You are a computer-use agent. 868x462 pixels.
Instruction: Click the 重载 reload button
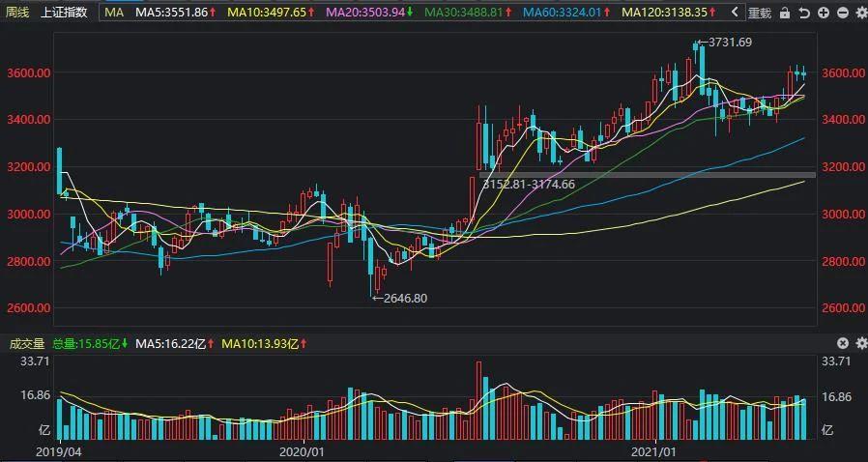coord(760,13)
